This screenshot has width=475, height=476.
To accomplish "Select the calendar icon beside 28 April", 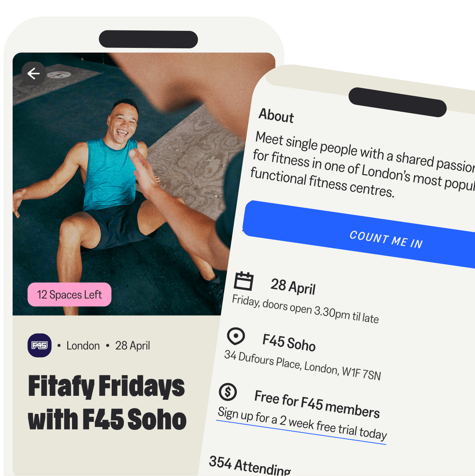I will click(244, 281).
